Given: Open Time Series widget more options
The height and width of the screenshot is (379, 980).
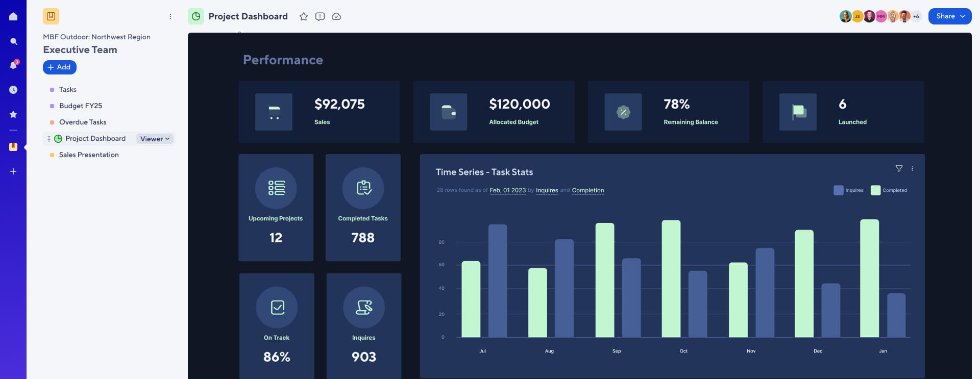Looking at the screenshot, I should (x=912, y=168).
